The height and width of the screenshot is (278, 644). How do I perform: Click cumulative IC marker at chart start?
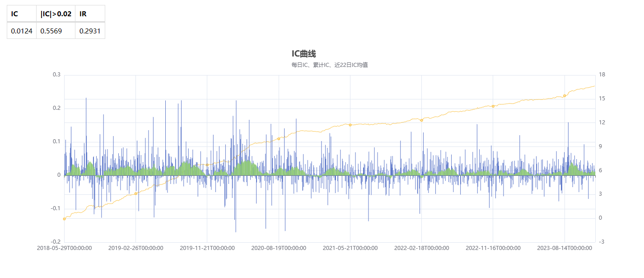click(x=64, y=219)
